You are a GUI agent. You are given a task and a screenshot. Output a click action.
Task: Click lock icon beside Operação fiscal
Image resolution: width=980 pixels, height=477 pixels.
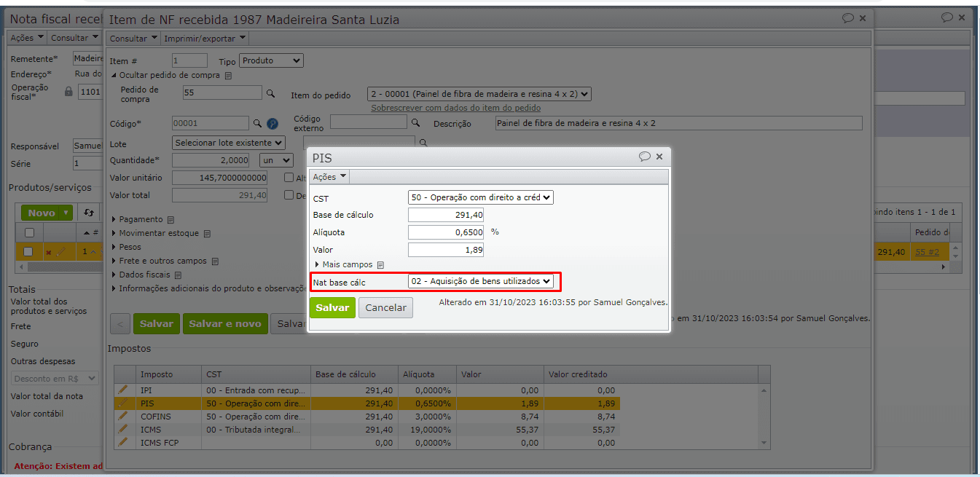(69, 92)
